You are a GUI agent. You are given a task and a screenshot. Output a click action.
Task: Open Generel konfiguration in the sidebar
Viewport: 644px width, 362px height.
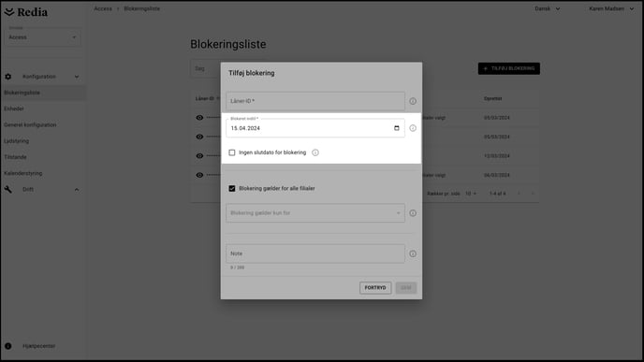[30, 124]
